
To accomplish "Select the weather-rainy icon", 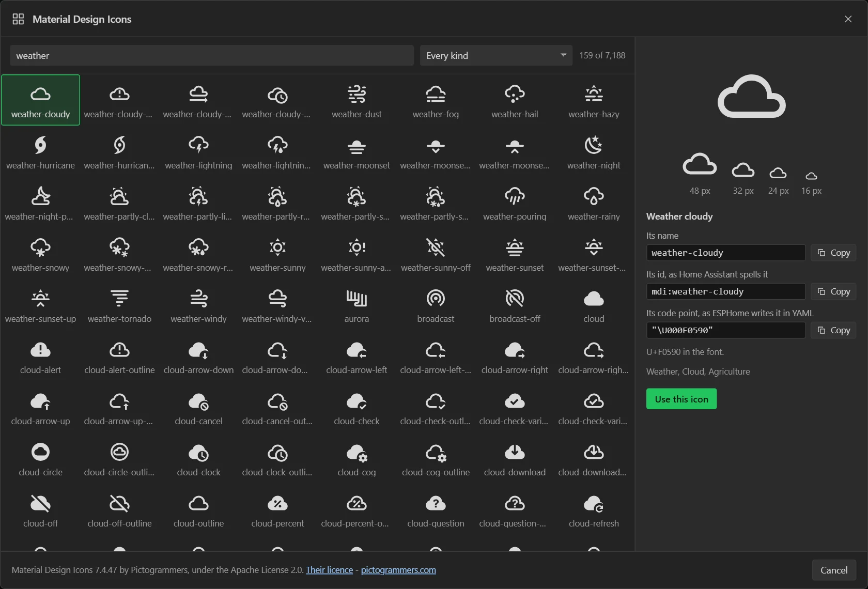I will [594, 203].
